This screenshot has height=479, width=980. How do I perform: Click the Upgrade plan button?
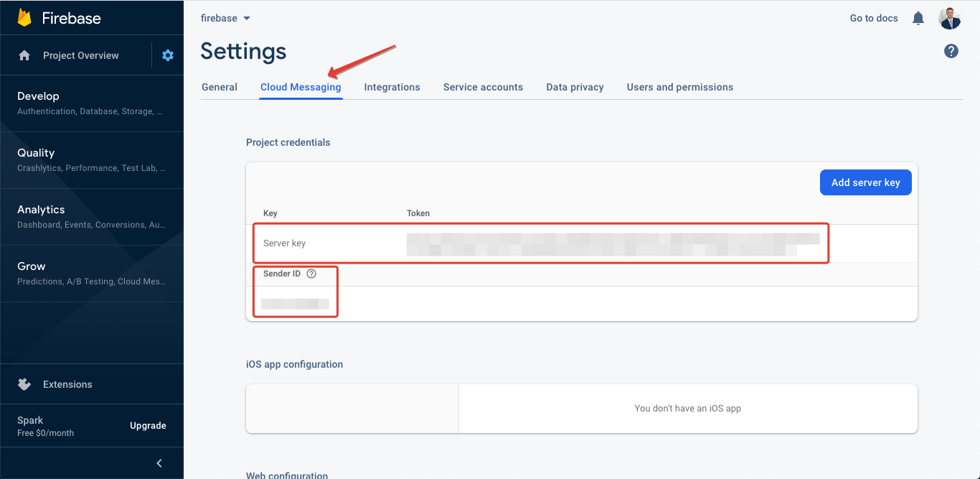(x=148, y=426)
